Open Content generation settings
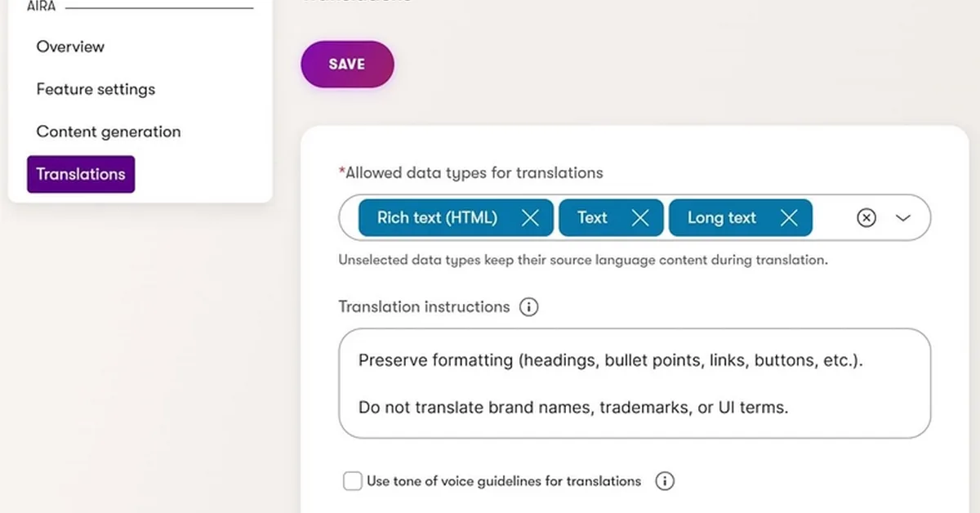The image size is (980, 513). coord(109,132)
